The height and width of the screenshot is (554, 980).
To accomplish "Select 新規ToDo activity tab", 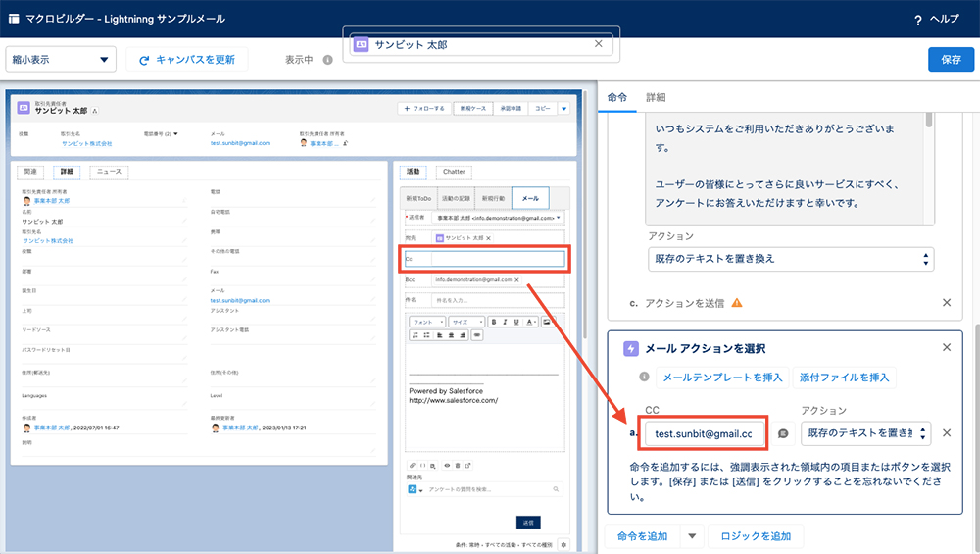I will (x=418, y=198).
